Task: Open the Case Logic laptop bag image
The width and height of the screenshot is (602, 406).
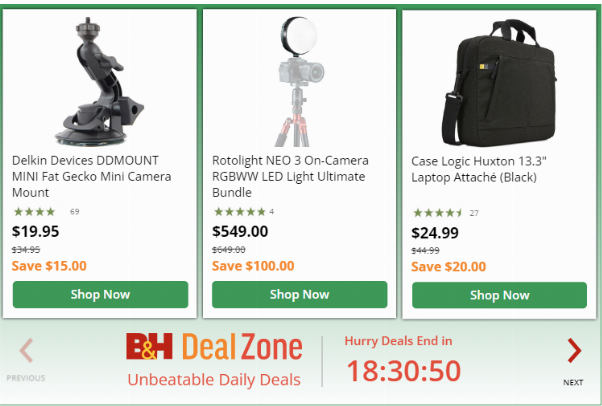Action: (499, 83)
